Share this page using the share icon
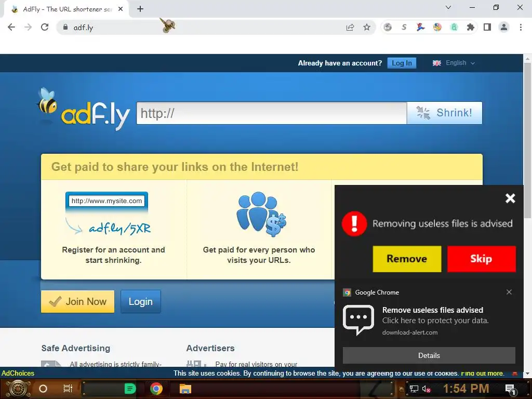The height and width of the screenshot is (399, 532). pyautogui.click(x=350, y=28)
